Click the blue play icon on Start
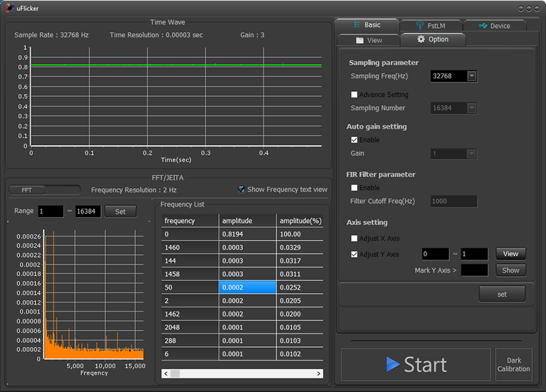The image size is (546, 392). 392,364
